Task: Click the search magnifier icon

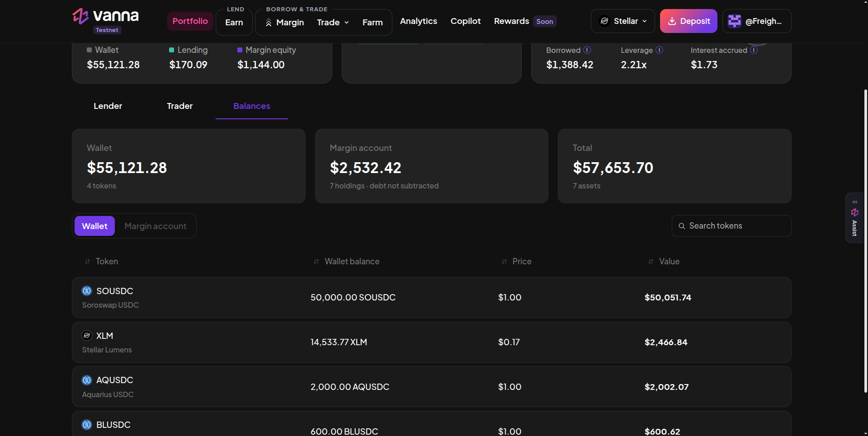Action: click(x=682, y=226)
